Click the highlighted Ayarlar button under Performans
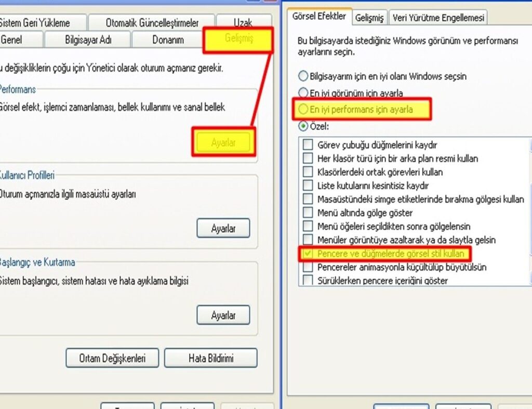This screenshot has height=409, width=532. pos(223,142)
